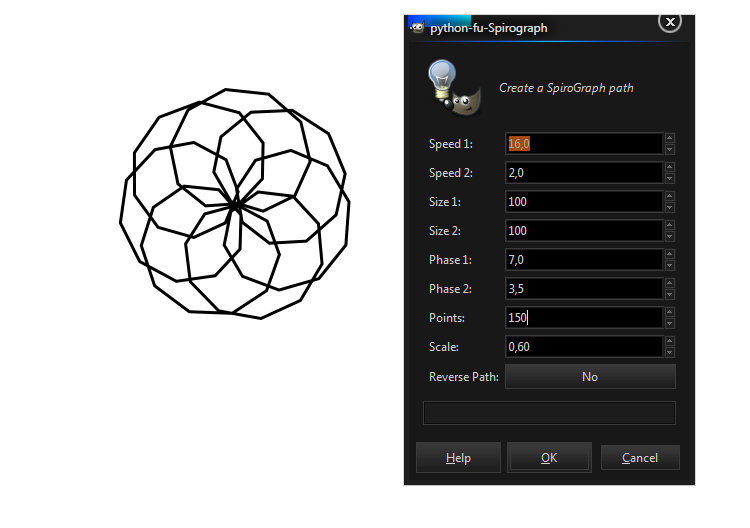Click the 'Phase 1:' label
Screen dimensions: 750x528
[x=450, y=260]
